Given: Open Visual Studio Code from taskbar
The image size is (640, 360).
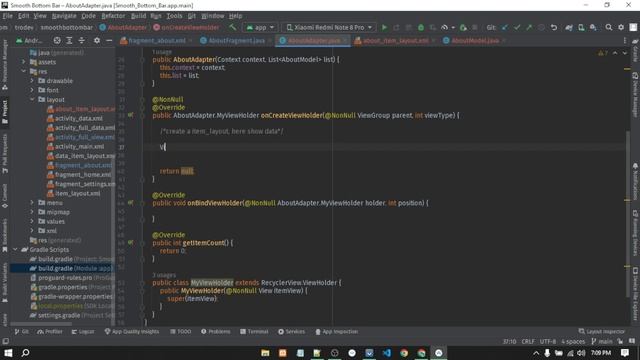Looking at the screenshot, I should pyautogui.click(x=387, y=353).
